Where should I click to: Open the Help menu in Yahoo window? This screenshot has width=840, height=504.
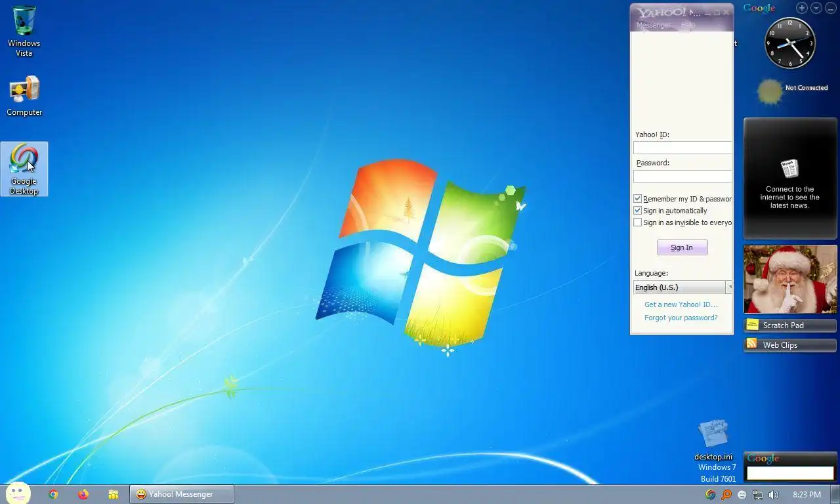688,25
